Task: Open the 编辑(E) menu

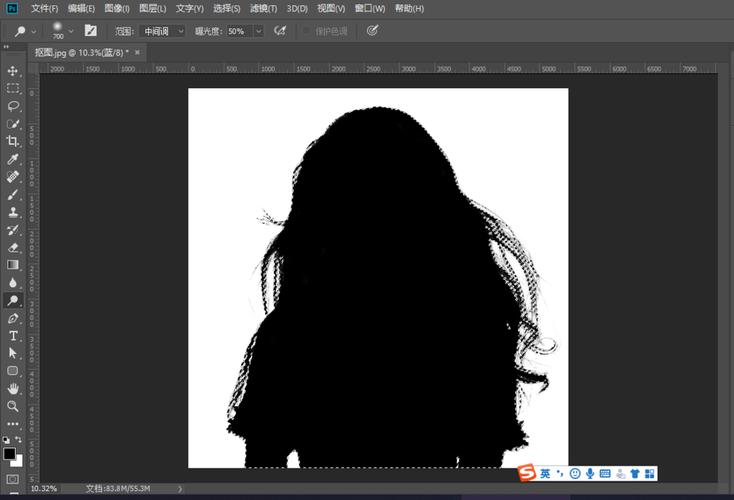Action: (x=81, y=8)
